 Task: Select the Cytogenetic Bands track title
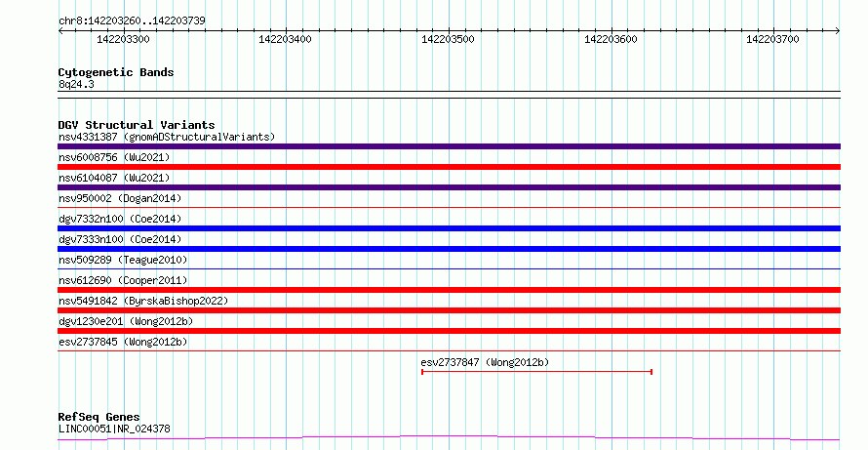pyautogui.click(x=116, y=72)
